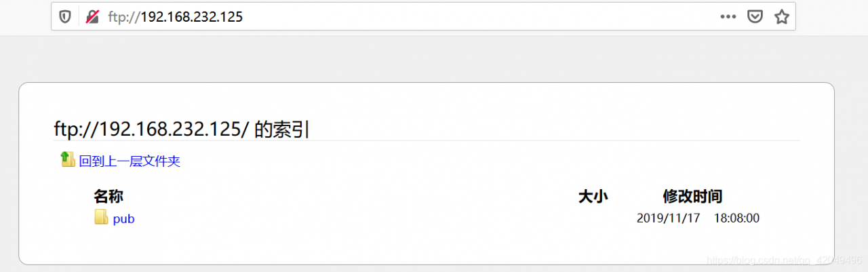The image size is (868, 272).
Task: Click the Save to Pocket icon
Action: 755,17
